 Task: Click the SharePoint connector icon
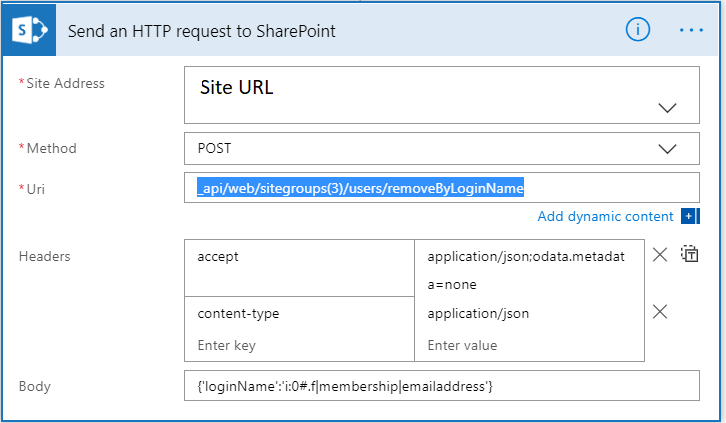point(25,31)
